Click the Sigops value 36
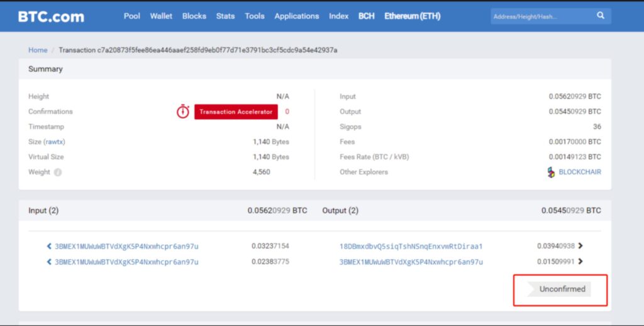This screenshot has width=644, height=326. pos(597,126)
